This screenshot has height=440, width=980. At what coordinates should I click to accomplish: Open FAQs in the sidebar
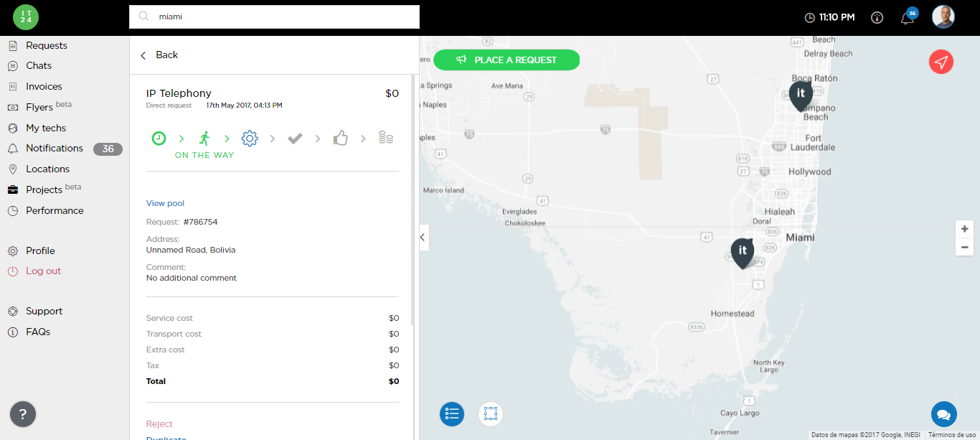(x=38, y=332)
